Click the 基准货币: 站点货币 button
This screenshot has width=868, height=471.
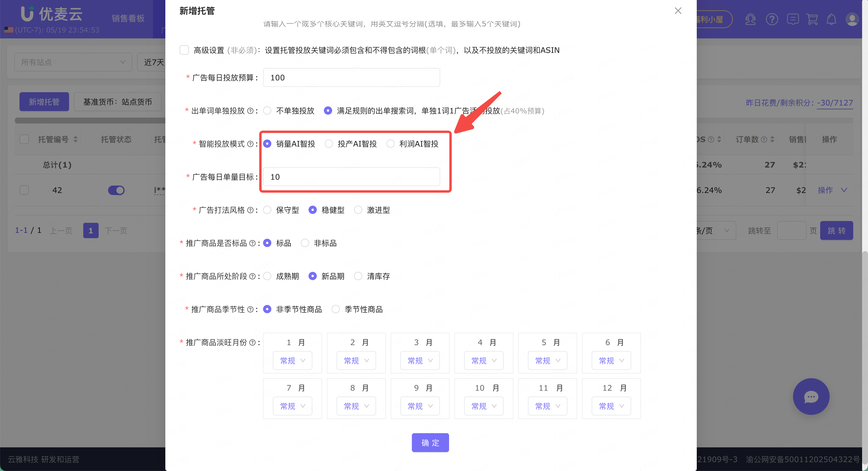pos(118,102)
